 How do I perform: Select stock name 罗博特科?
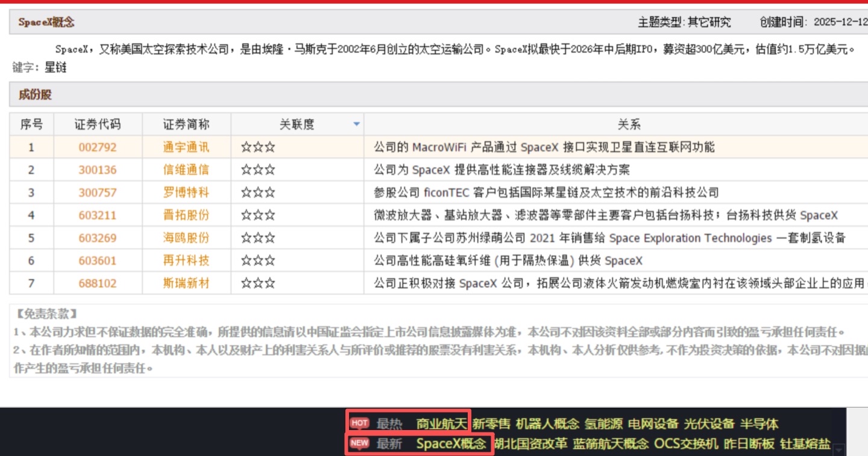pos(186,193)
